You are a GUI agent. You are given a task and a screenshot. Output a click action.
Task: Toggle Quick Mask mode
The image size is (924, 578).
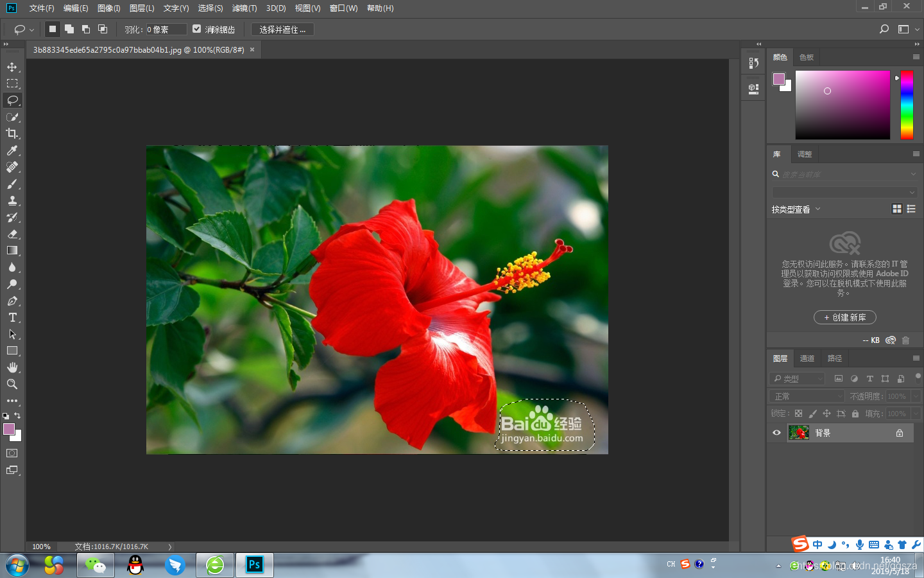12,453
